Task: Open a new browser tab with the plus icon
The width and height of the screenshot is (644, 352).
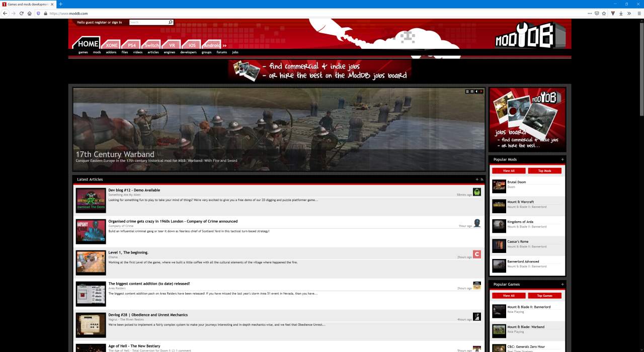Action: tap(61, 4)
